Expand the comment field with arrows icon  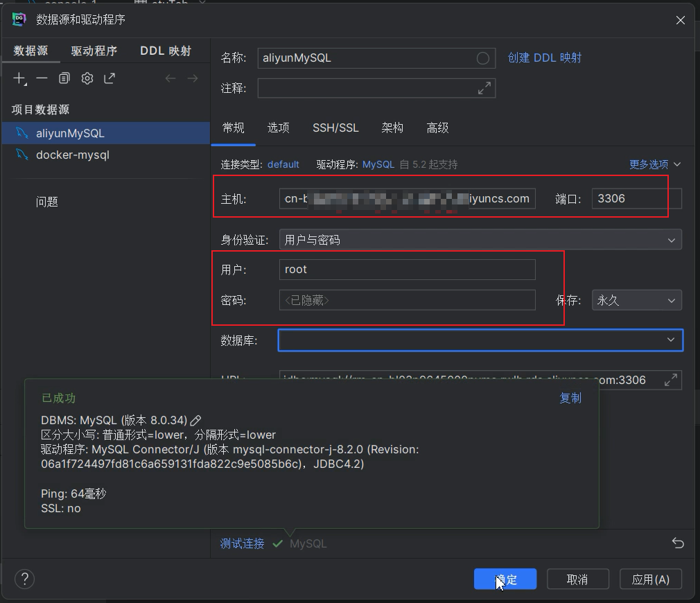pyautogui.click(x=484, y=88)
